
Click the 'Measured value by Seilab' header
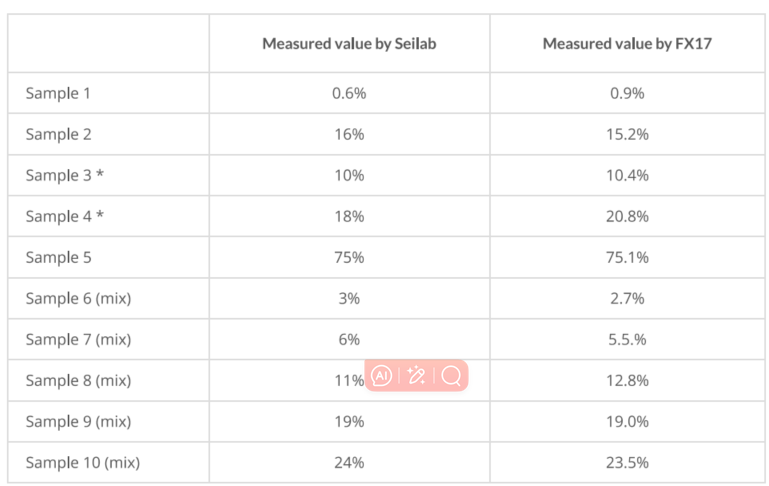point(349,44)
